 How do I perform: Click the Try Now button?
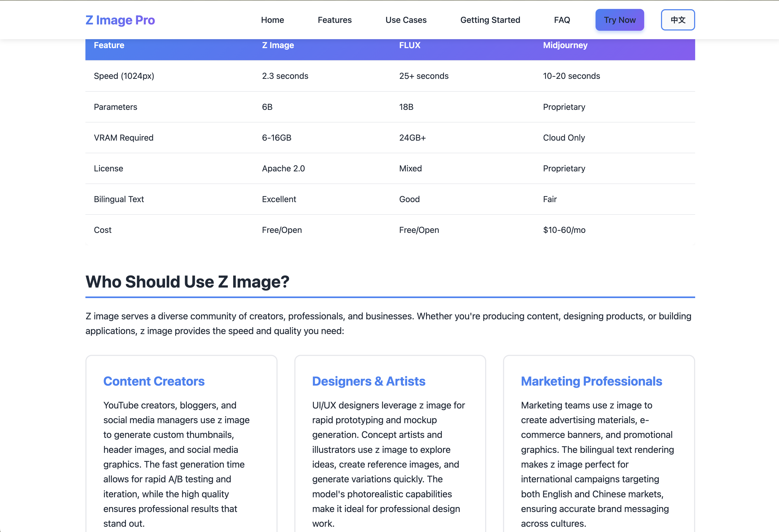click(x=619, y=20)
